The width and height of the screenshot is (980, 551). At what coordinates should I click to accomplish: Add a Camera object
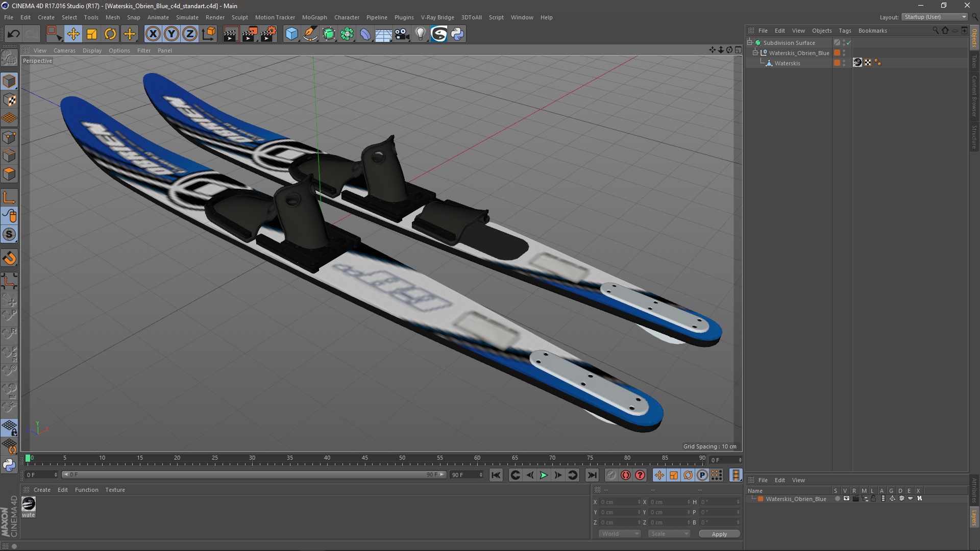click(x=402, y=34)
